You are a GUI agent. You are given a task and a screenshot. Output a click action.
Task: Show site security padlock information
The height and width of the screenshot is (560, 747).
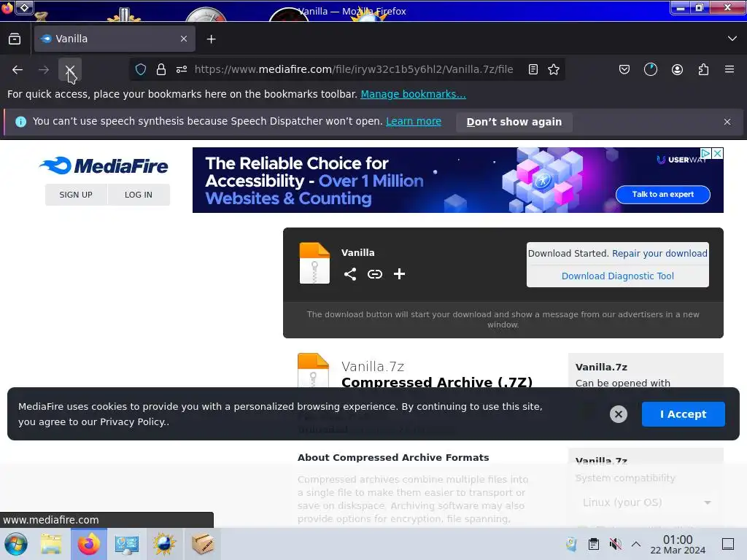click(x=161, y=69)
